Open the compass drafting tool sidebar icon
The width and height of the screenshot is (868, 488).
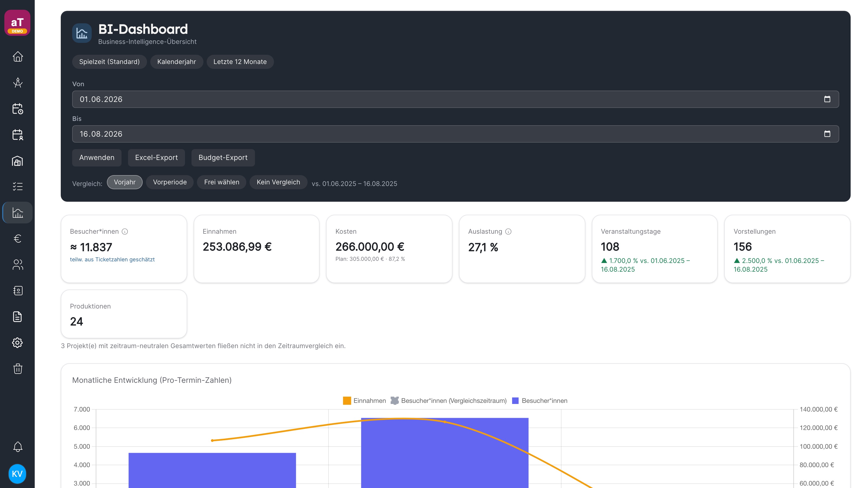point(18,82)
